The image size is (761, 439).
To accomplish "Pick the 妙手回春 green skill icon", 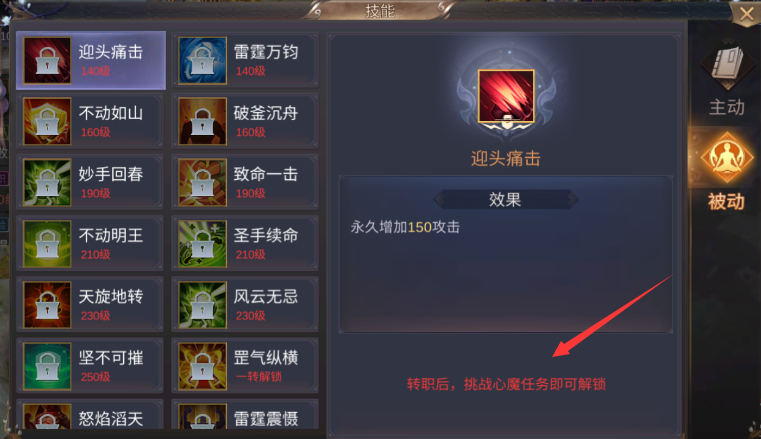I will [x=47, y=182].
